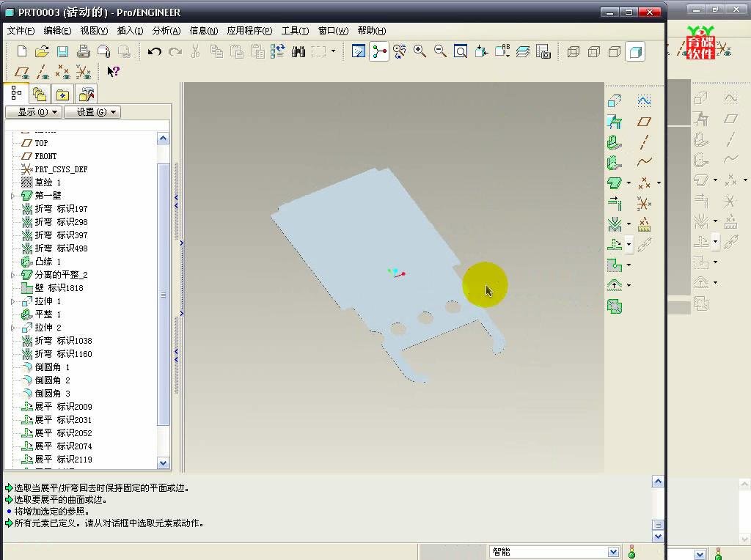Toggle spin center display icon
Viewport: 751px width, 560px height.
pos(379,51)
